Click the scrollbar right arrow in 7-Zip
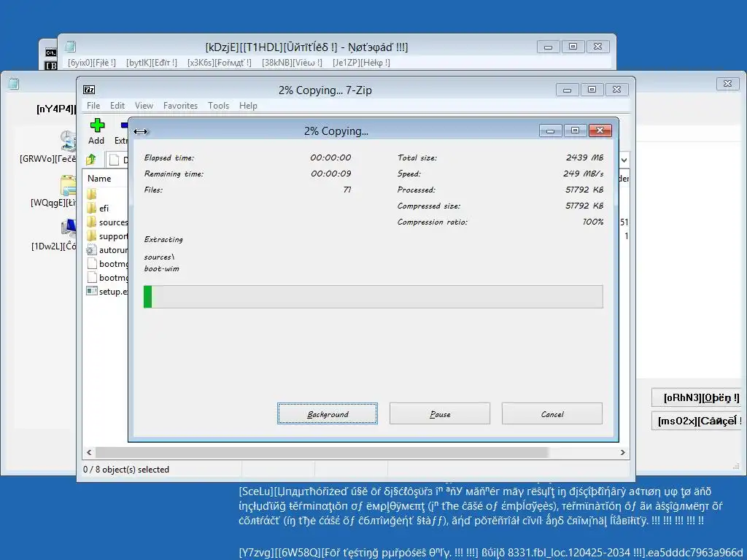The image size is (747, 560). pos(623,452)
